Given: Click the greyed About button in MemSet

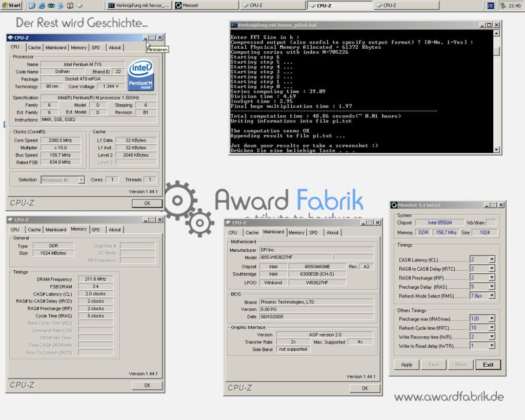Looking at the screenshot, I should point(461,365).
